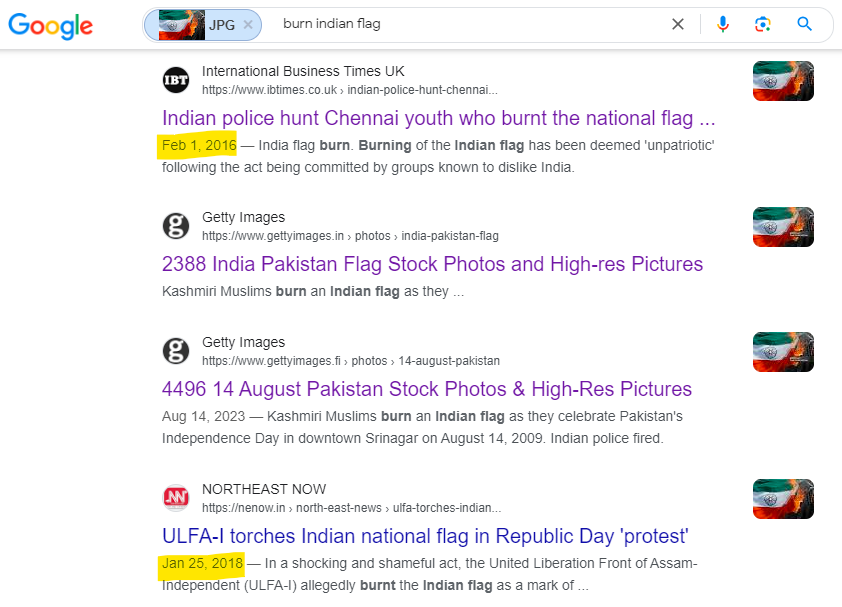Click the nenow.in URL breadcrumb
This screenshot has width=842, height=607.
(x=351, y=508)
